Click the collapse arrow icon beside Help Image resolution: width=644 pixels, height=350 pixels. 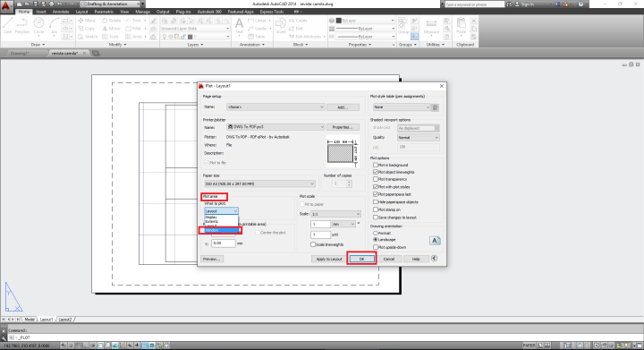pos(434,259)
